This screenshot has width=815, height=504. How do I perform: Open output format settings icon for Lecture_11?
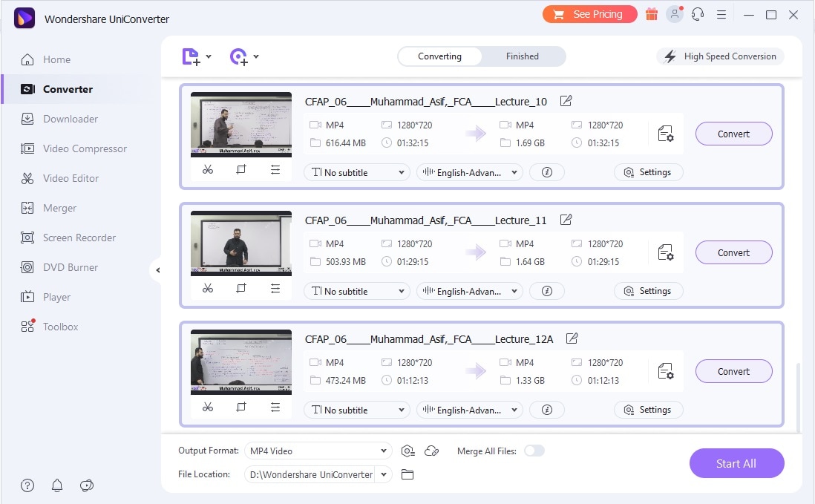pos(666,252)
